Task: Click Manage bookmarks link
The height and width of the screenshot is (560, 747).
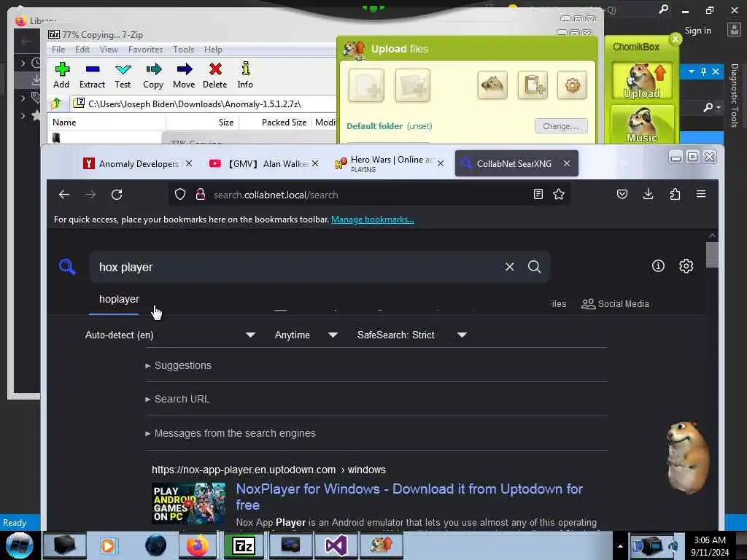Action: 373,219
